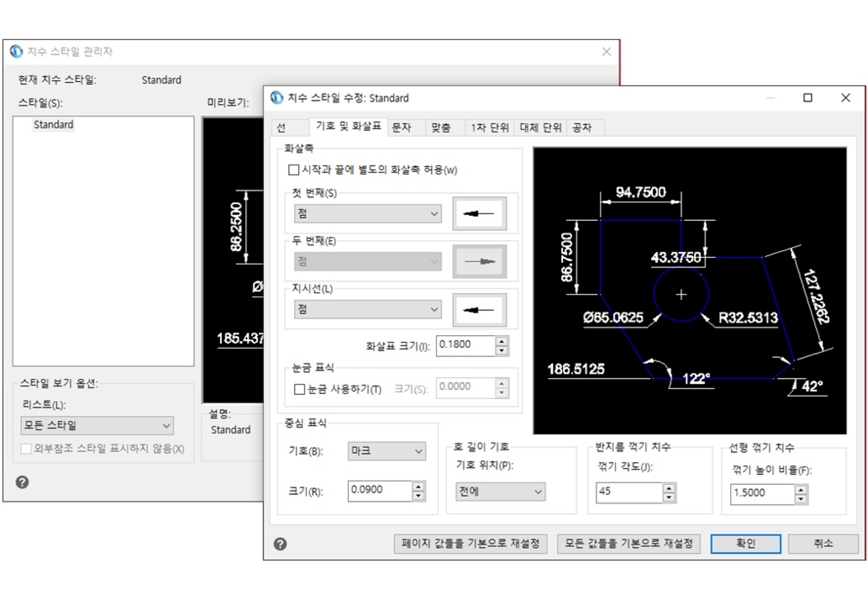Click the leader (지시선) arrowhead preview image
The image size is (868, 598).
(x=480, y=310)
